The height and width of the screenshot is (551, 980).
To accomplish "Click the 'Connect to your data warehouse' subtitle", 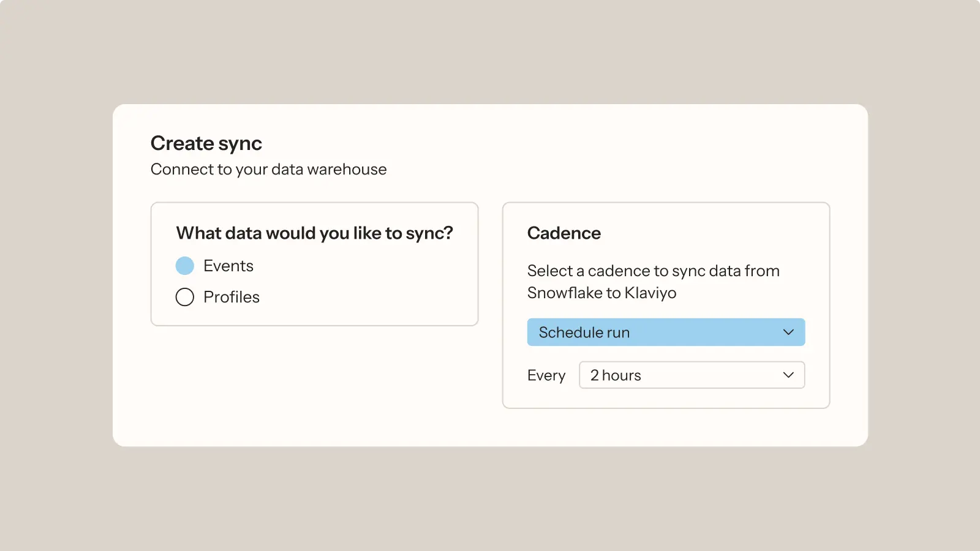I will 268,170.
